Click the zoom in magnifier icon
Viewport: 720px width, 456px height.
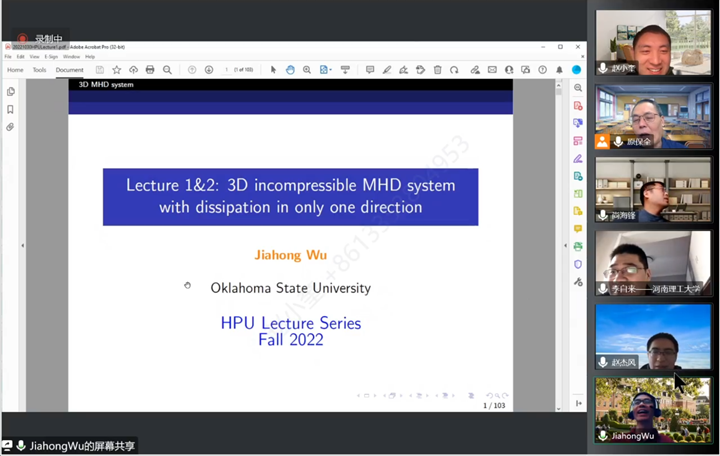click(307, 70)
